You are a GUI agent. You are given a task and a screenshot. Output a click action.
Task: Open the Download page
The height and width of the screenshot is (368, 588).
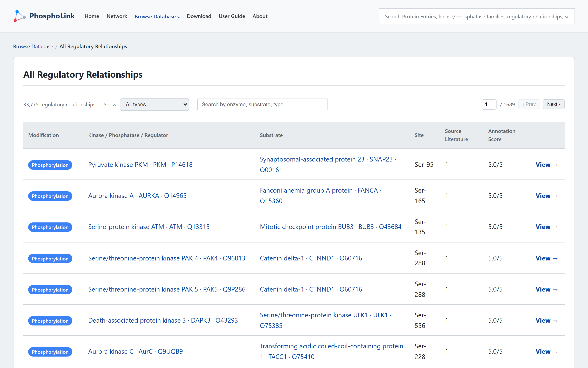[199, 16]
